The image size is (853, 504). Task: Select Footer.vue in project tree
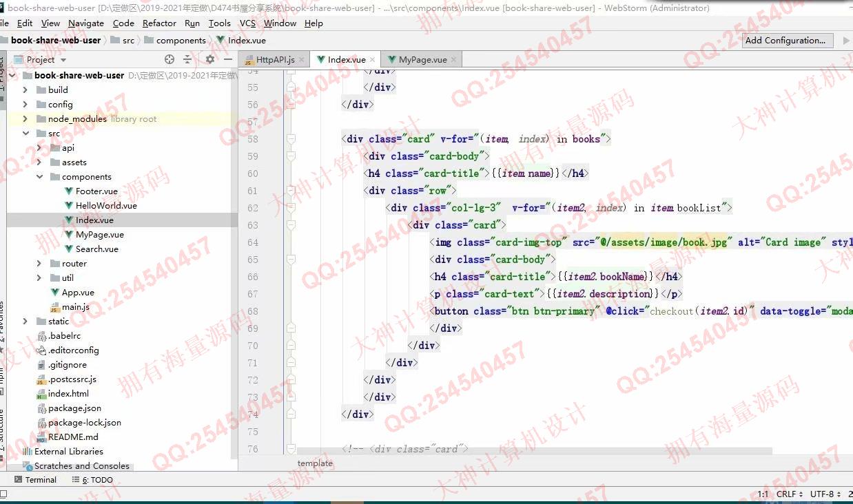[96, 191]
